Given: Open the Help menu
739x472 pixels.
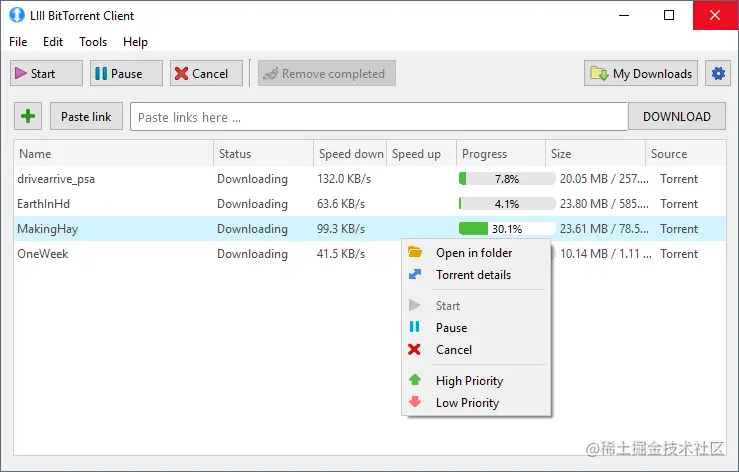Looking at the screenshot, I should click(x=135, y=42).
